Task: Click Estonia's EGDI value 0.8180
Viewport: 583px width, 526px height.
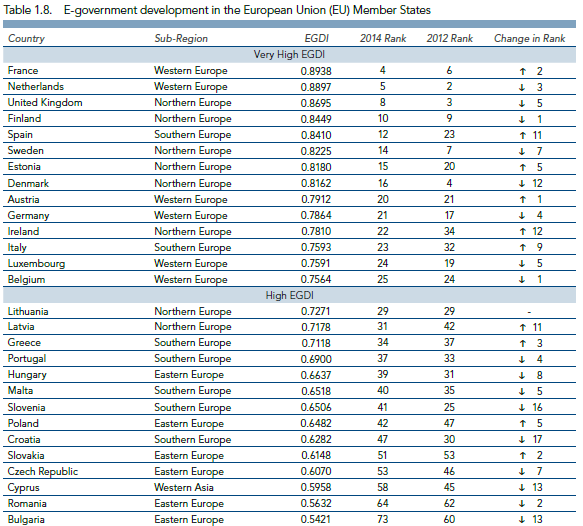Action: pos(316,167)
